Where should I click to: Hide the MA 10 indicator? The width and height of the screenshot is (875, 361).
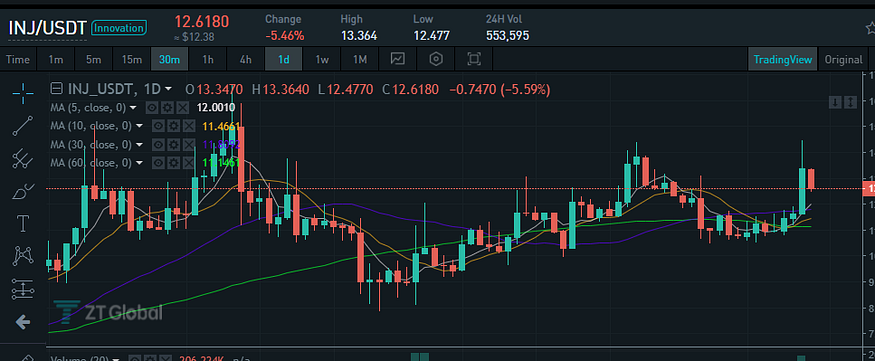point(158,126)
